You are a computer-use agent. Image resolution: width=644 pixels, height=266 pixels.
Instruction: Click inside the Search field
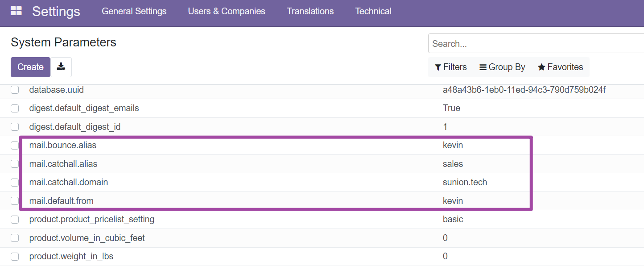535,44
